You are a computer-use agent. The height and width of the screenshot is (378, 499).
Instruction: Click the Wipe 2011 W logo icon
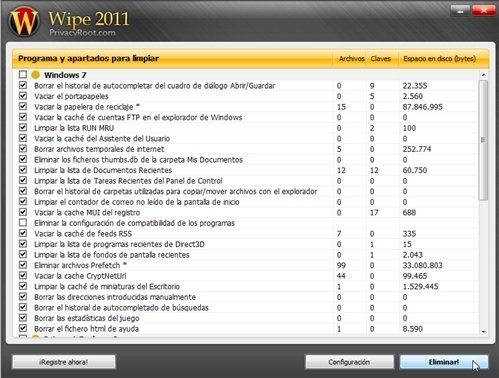(24, 21)
